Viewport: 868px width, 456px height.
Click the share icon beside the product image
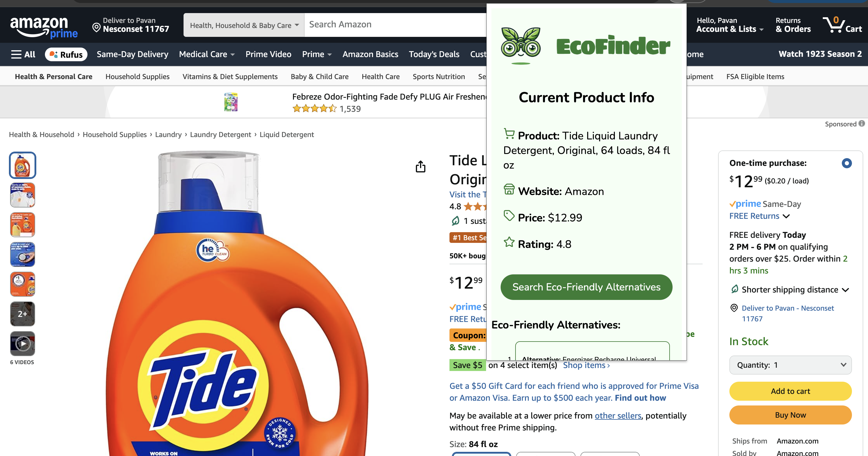[x=420, y=166]
